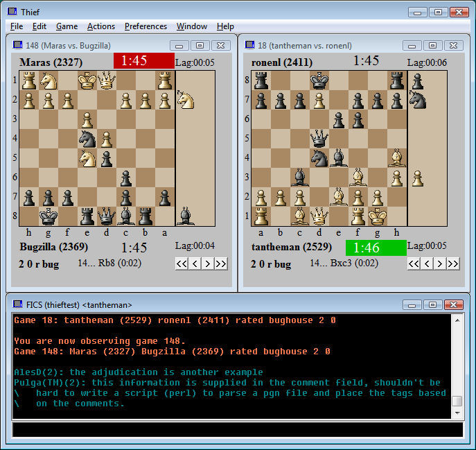
Task: Maximize the FICS thieftest console window
Action: tap(432, 304)
